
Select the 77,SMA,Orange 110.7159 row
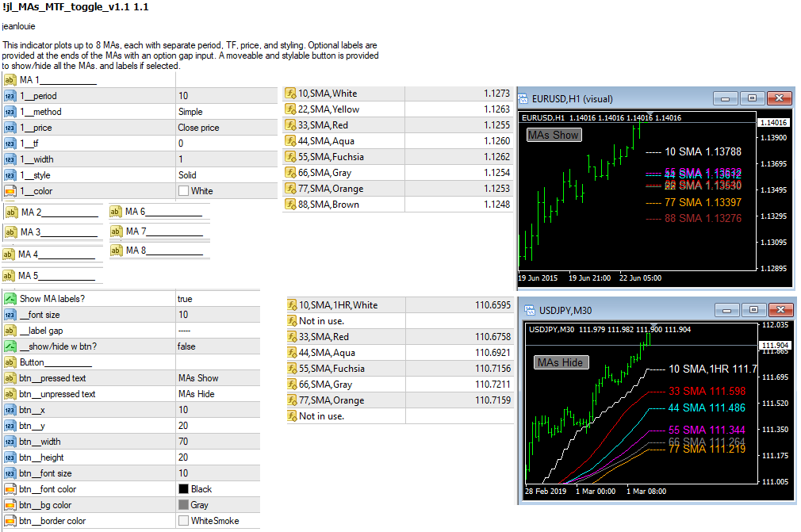(x=400, y=400)
